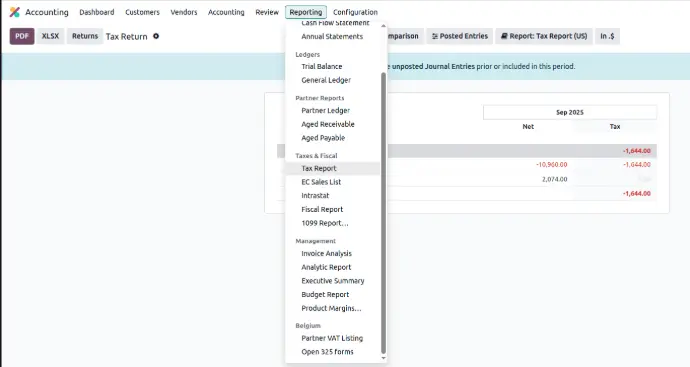690x367 pixels.
Task: Open the Analytic Report entry
Action: 326,267
